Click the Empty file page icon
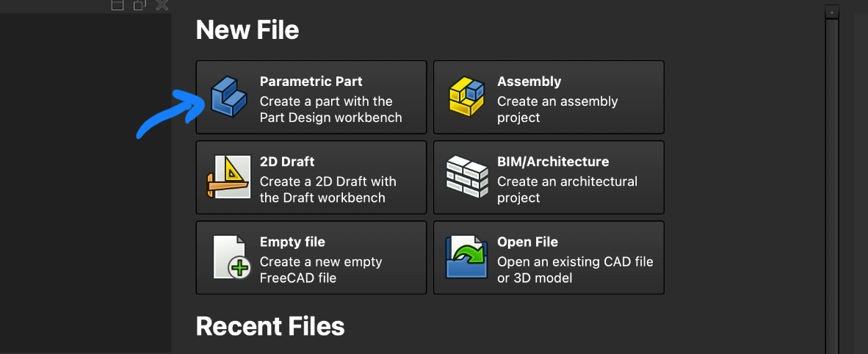 click(229, 258)
